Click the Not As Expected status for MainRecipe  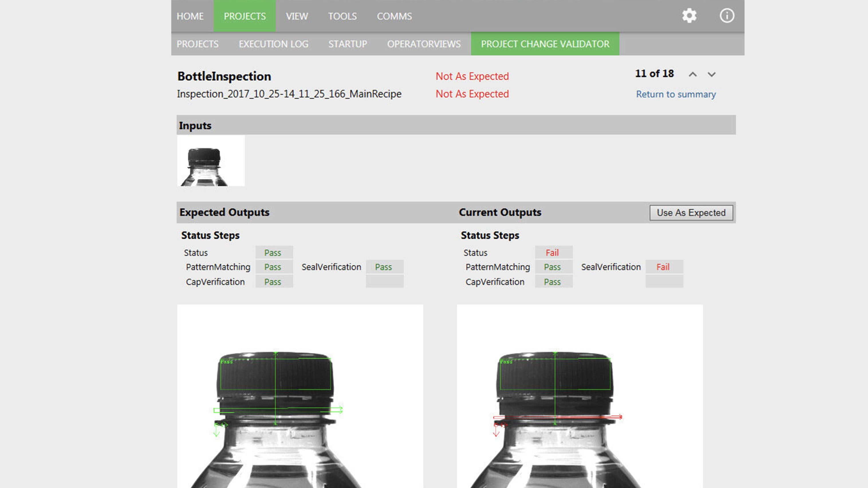[472, 94]
